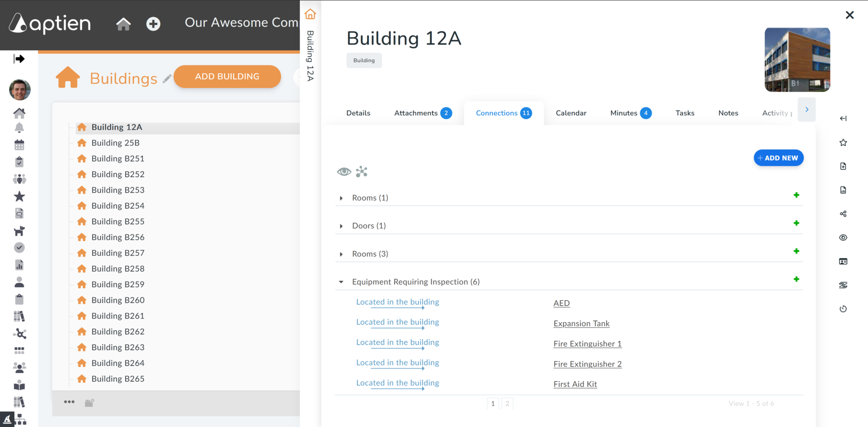The image size is (868, 427).
Task: Click the plus circle icon in header
Action: point(153,23)
